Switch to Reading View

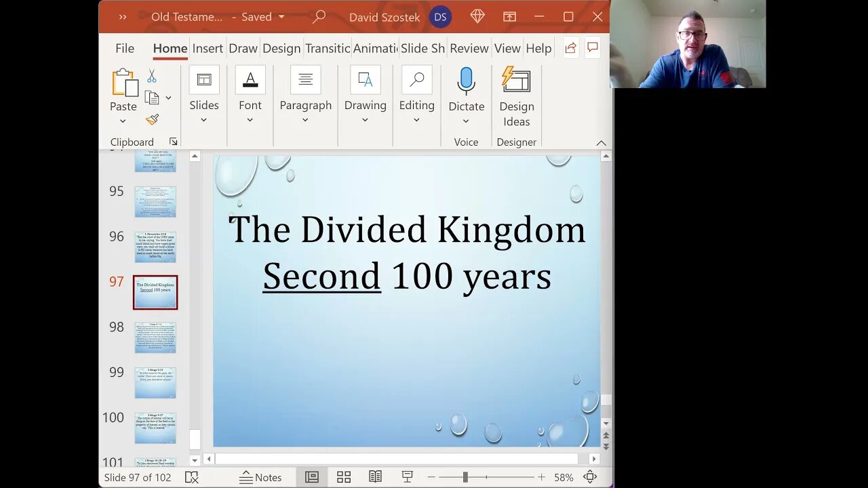tap(375, 477)
